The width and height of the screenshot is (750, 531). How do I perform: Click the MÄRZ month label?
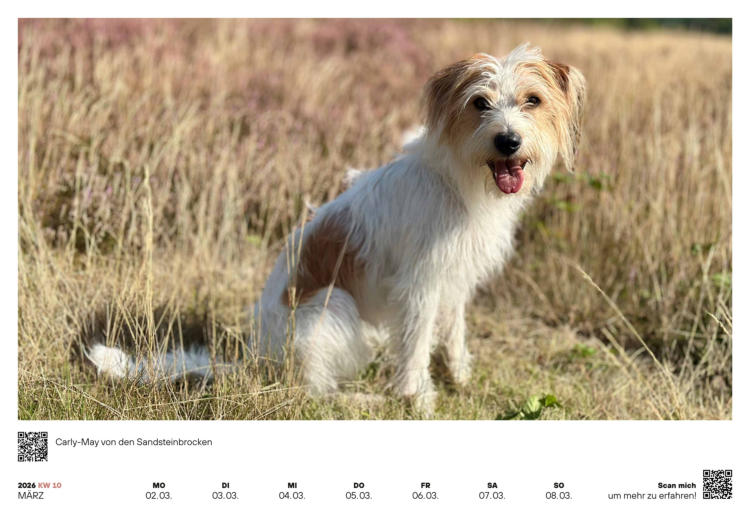click(31, 496)
